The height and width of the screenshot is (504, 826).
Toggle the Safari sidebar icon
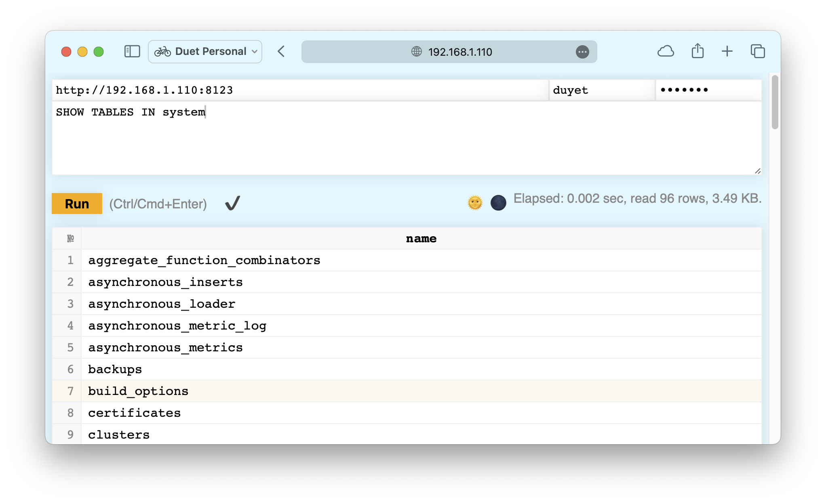132,51
